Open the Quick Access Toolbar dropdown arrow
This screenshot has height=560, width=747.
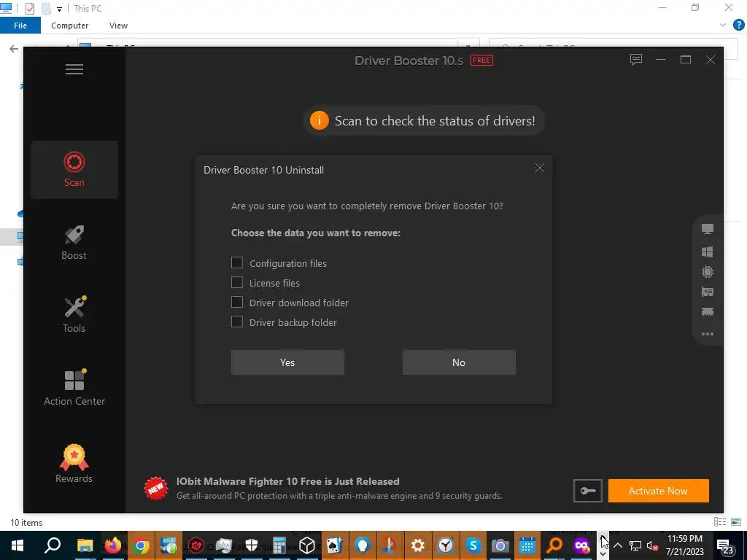coord(60,9)
